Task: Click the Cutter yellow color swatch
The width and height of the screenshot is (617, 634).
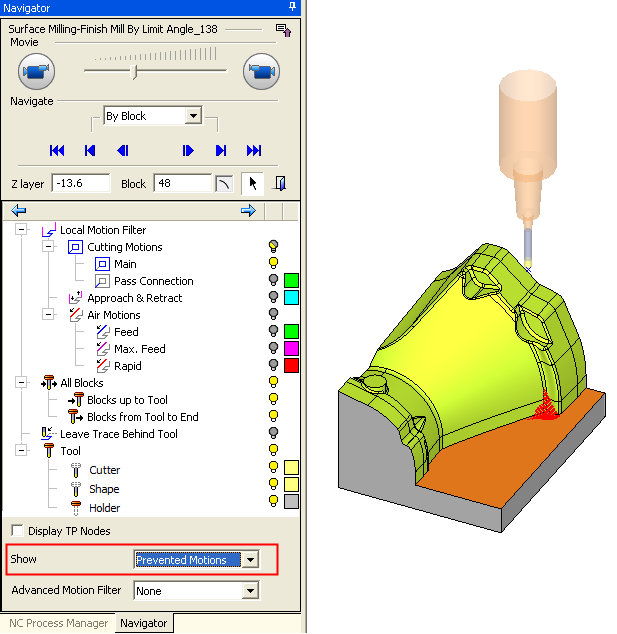Action: 291,467
